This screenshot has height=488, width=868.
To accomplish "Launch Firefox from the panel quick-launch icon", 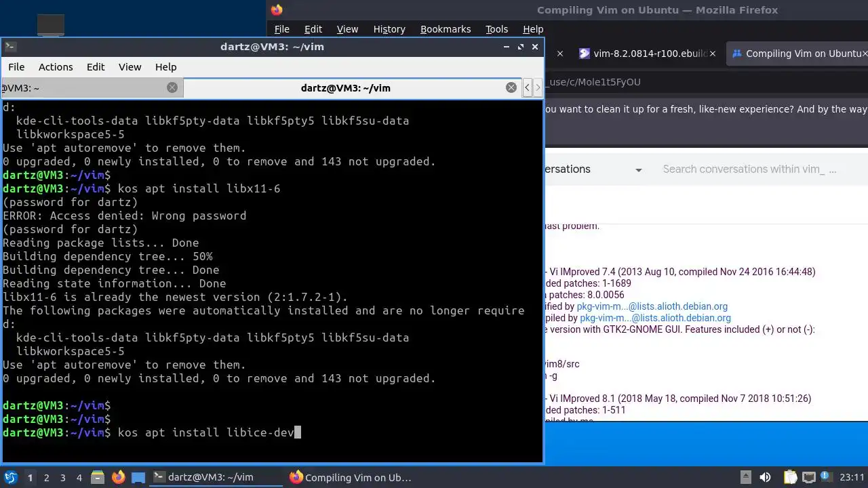I will click(118, 477).
